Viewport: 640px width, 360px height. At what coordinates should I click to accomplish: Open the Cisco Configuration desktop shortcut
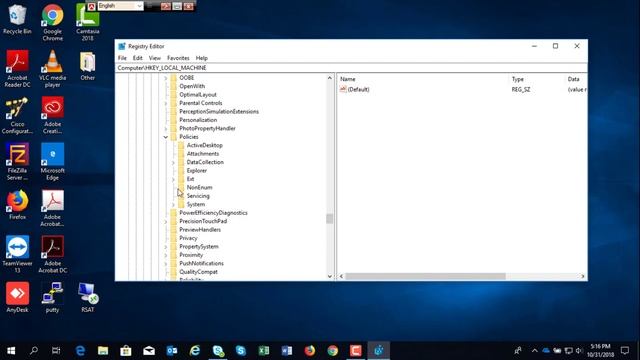17,116
